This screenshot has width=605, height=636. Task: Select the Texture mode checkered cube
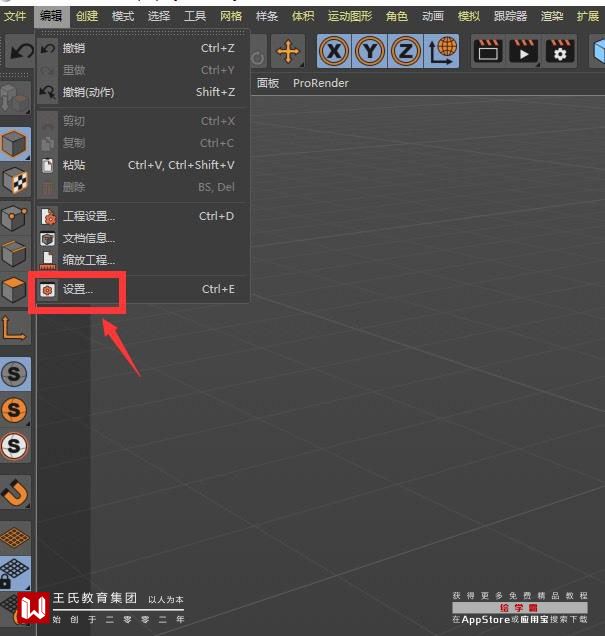15,180
